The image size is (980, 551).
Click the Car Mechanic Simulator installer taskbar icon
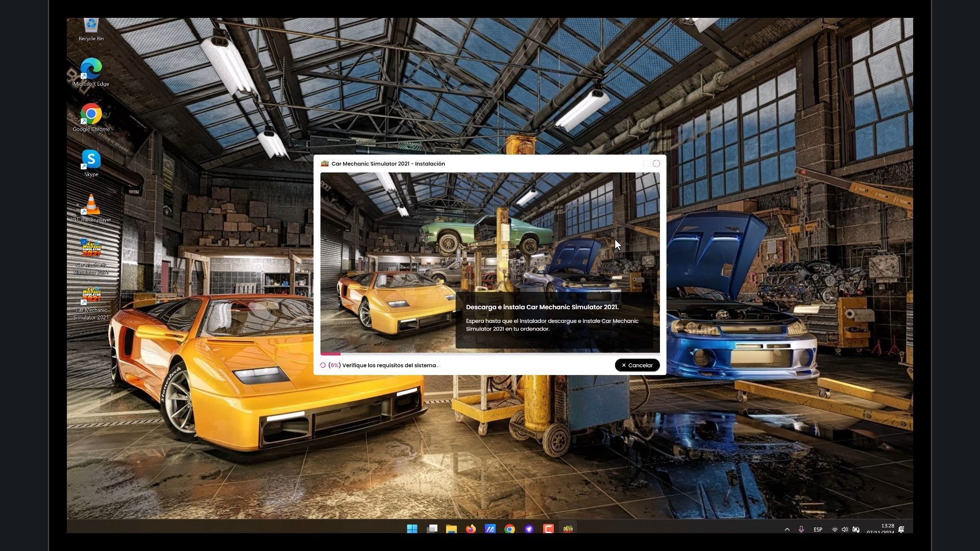[x=568, y=529]
